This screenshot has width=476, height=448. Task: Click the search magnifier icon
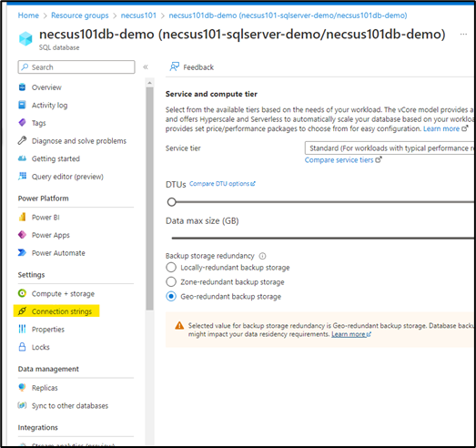tap(25, 66)
